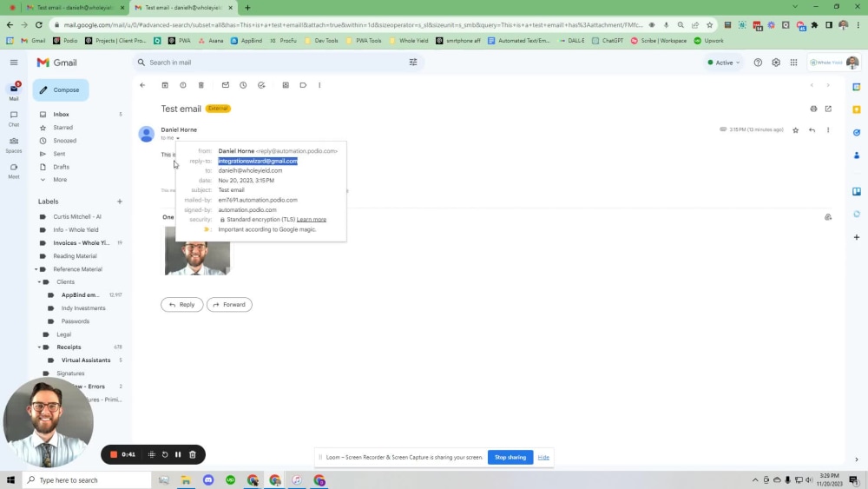Snooze this email
The height and width of the screenshot is (489, 868).
pos(243,85)
